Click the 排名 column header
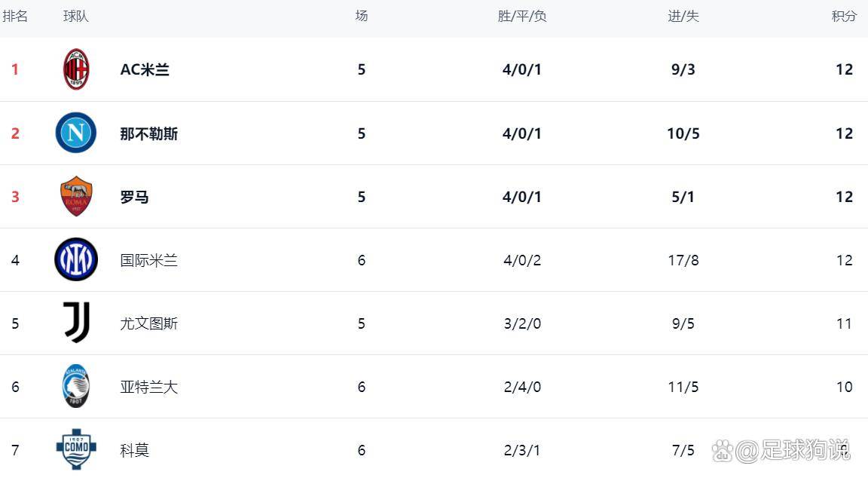This screenshot has width=868, height=481. pyautogui.click(x=15, y=16)
